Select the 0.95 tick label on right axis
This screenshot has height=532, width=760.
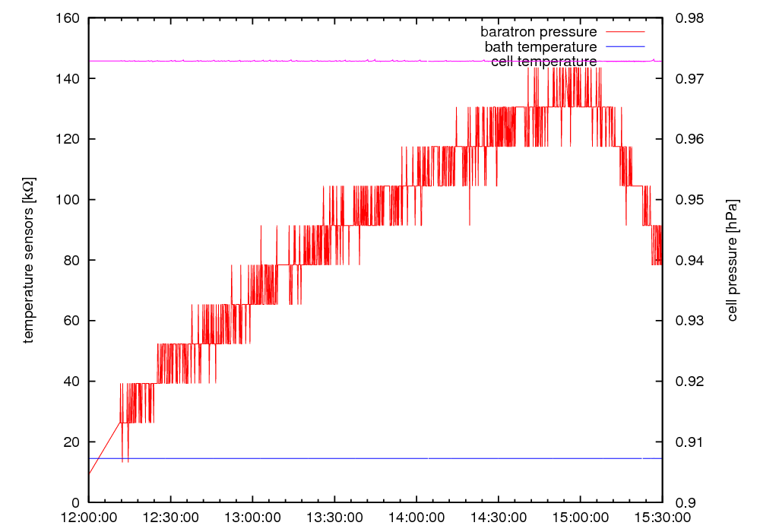689,200
